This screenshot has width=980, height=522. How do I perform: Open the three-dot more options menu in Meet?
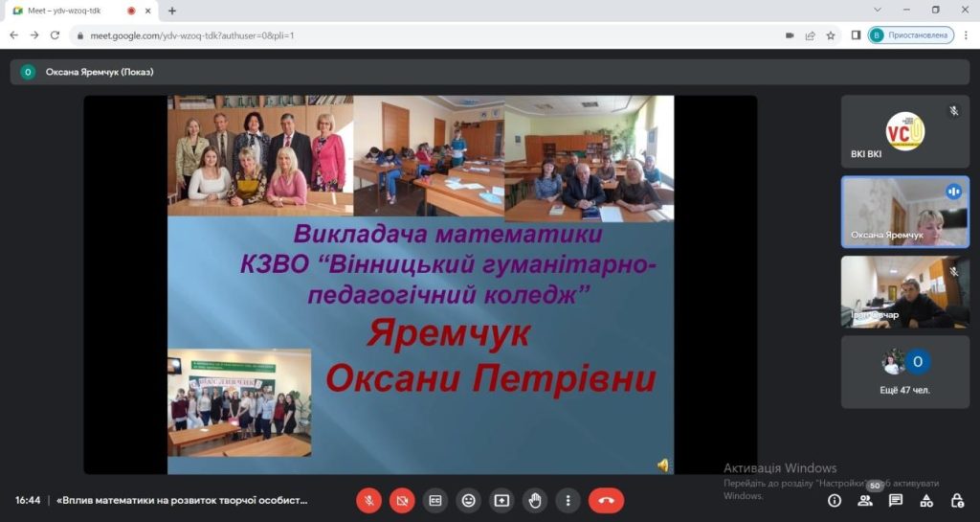568,500
